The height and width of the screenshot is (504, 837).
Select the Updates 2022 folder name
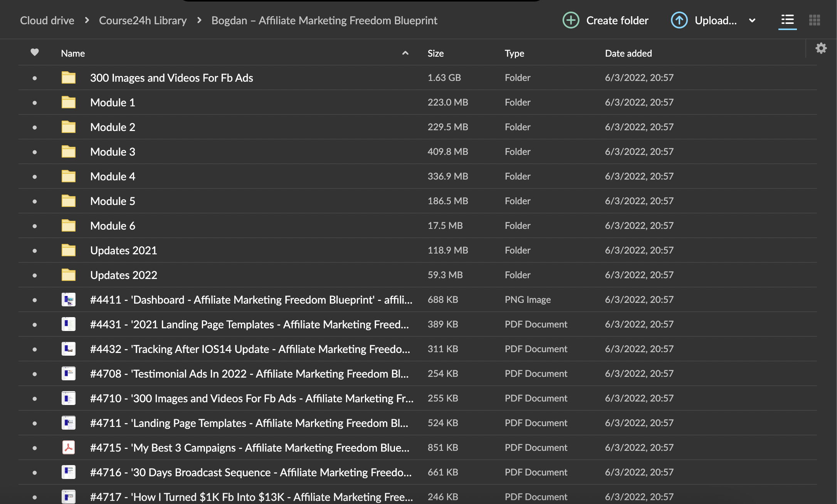pyautogui.click(x=124, y=275)
